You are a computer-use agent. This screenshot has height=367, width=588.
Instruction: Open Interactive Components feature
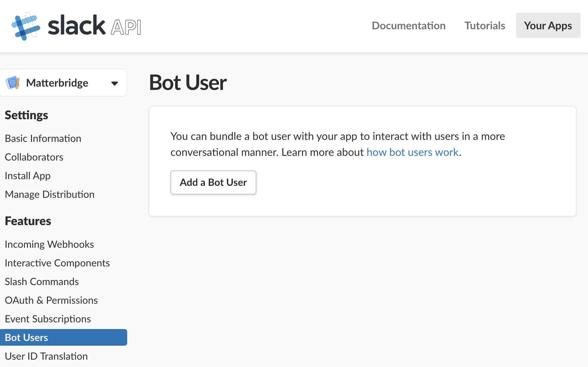57,263
